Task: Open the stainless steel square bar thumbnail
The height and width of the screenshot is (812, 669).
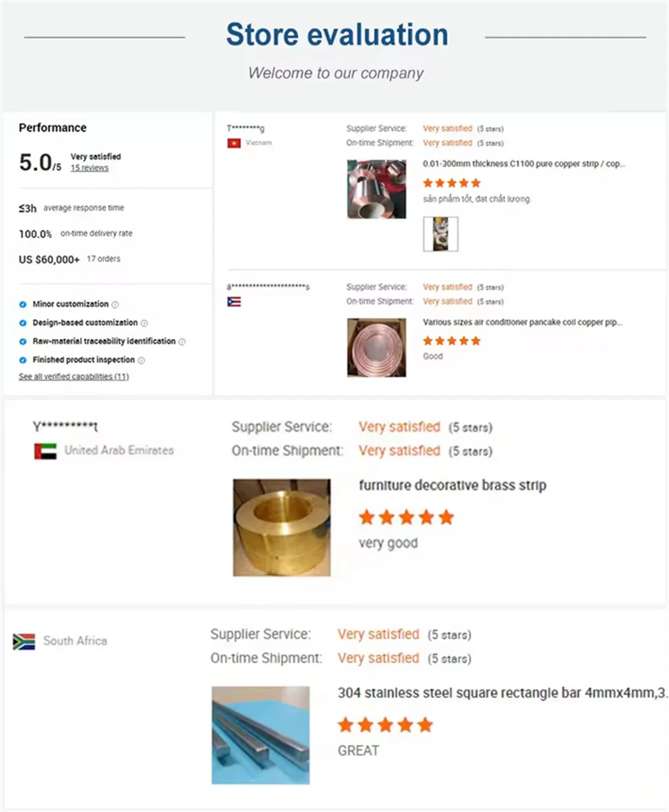Action: click(x=261, y=735)
